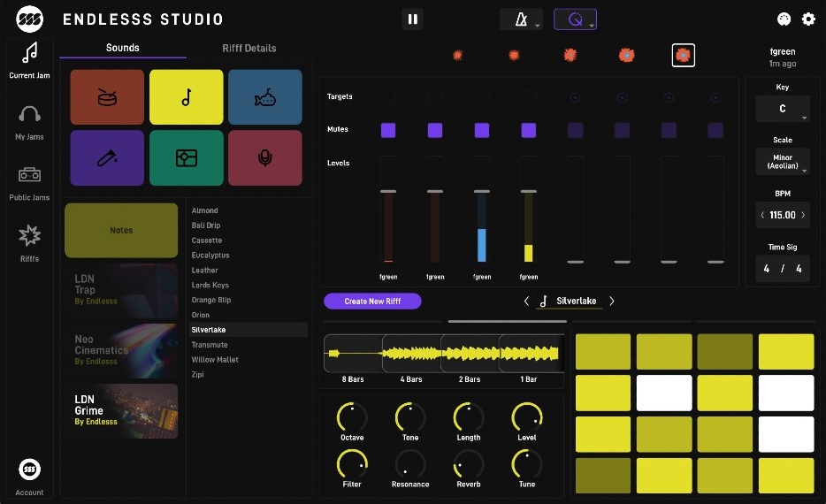The image size is (826, 504).
Task: Select the highlighted latest riff icon
Action: click(x=684, y=56)
